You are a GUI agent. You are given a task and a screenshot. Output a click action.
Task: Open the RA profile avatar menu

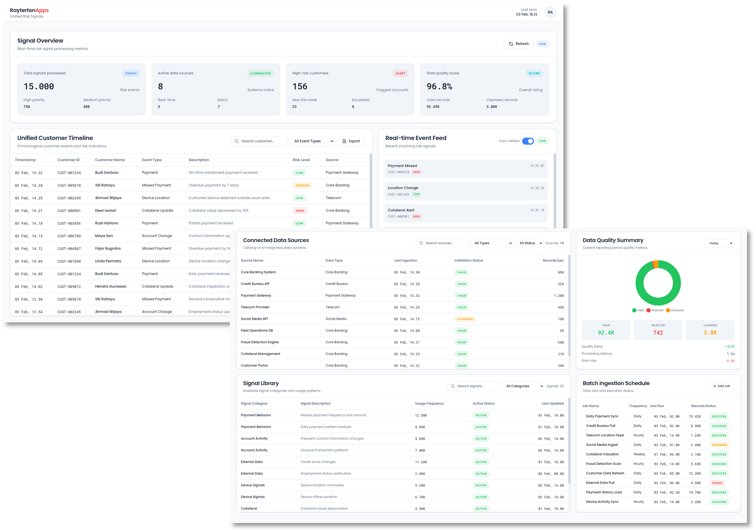550,12
